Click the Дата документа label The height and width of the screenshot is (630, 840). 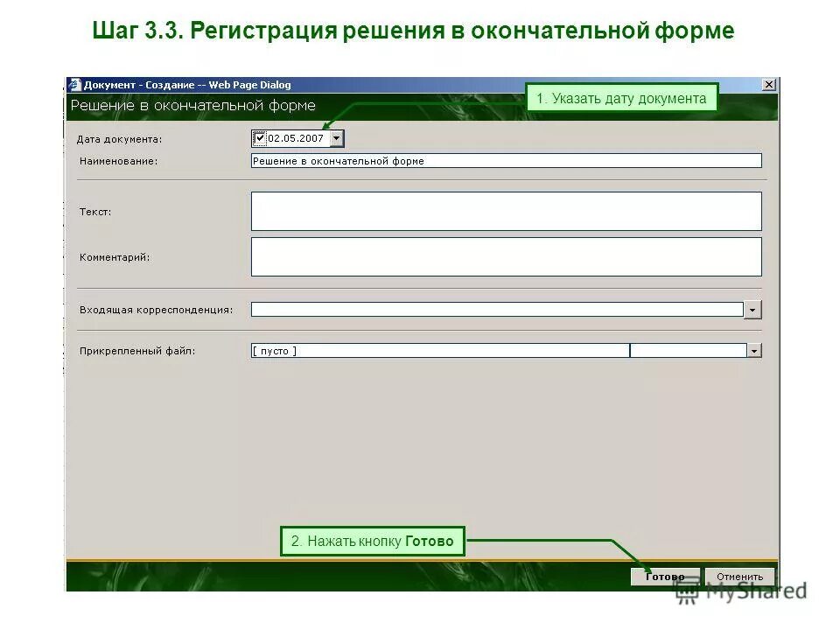coord(119,139)
